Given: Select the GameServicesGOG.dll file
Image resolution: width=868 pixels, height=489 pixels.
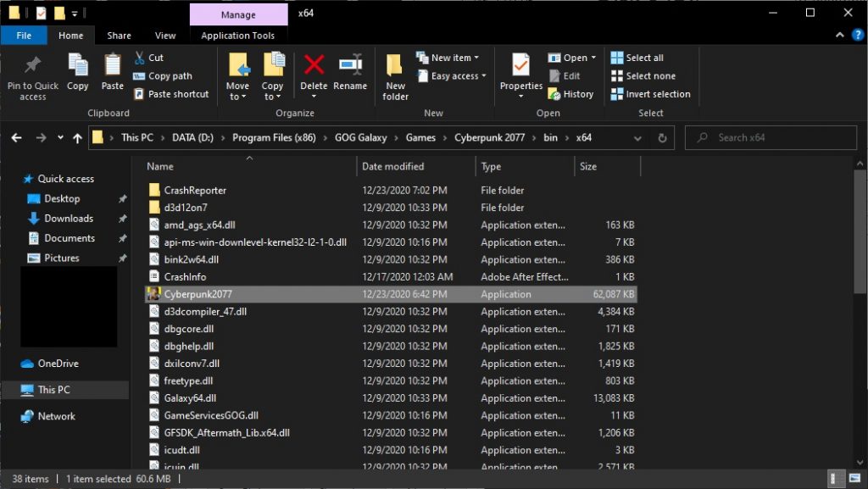Looking at the screenshot, I should click(x=211, y=415).
